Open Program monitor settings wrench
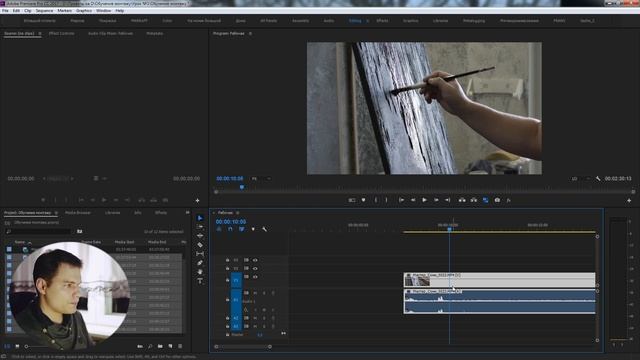Image resolution: width=640 pixels, height=360 pixels. tap(598, 179)
